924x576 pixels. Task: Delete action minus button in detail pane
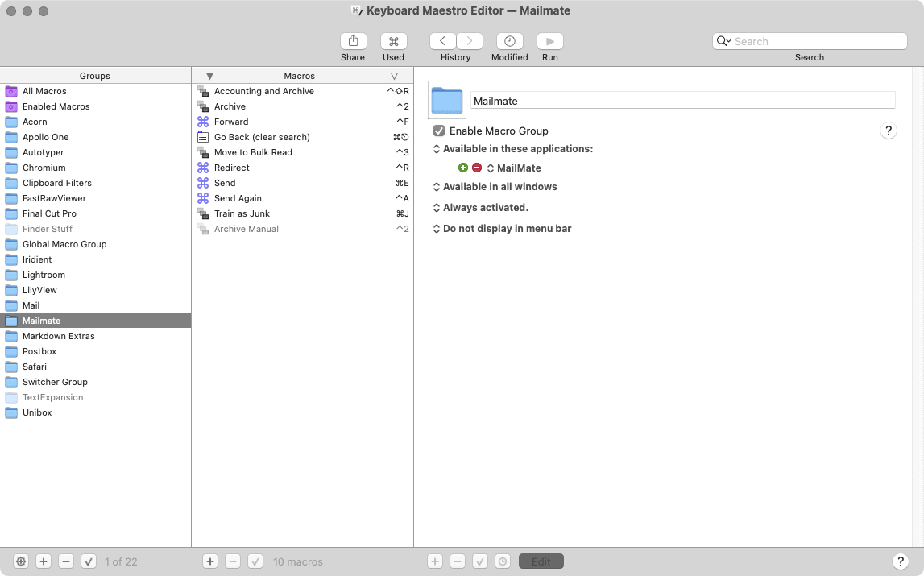coord(458,561)
